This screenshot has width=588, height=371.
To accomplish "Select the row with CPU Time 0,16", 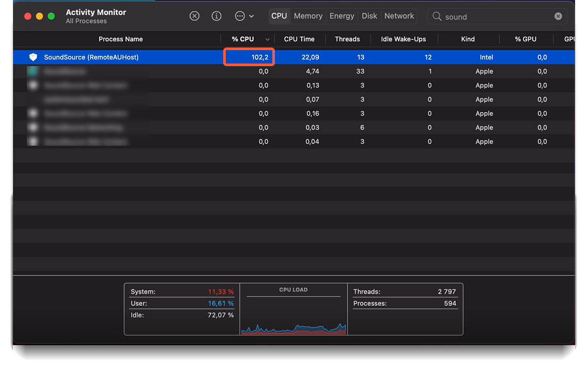I will click(293, 113).
